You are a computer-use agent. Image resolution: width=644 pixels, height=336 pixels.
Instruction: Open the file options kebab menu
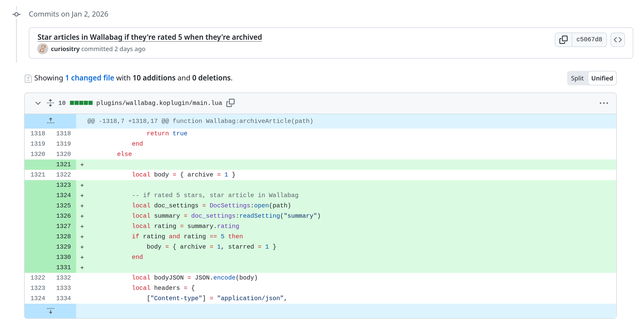pyautogui.click(x=604, y=103)
